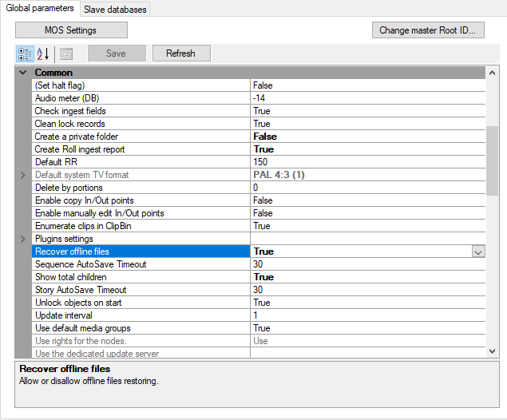
Task: Select Clean lock records property
Action: (141, 124)
